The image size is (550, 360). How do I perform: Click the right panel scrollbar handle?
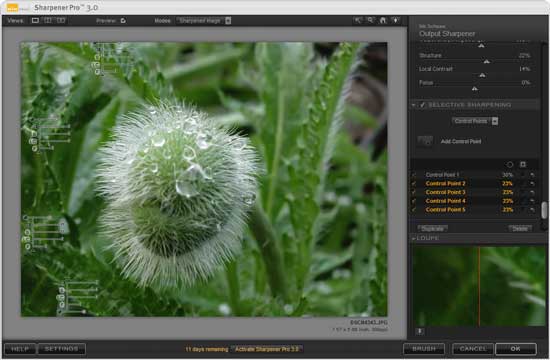544,210
